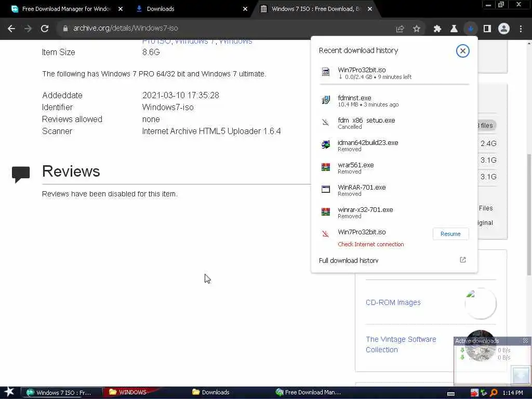Click the wrar561.exe entry
532x399 pixels.
(x=394, y=168)
